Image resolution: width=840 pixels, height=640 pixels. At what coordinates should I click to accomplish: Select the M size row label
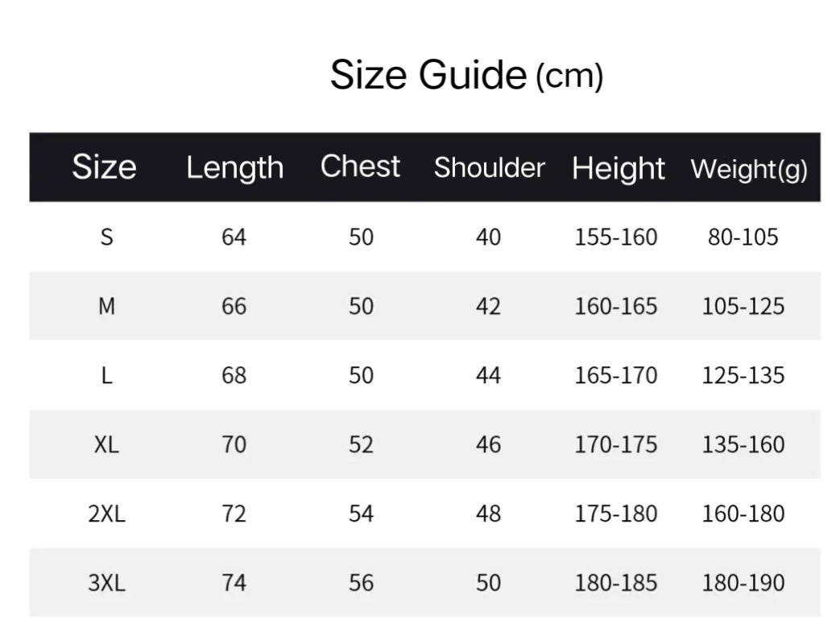pyautogui.click(x=106, y=307)
